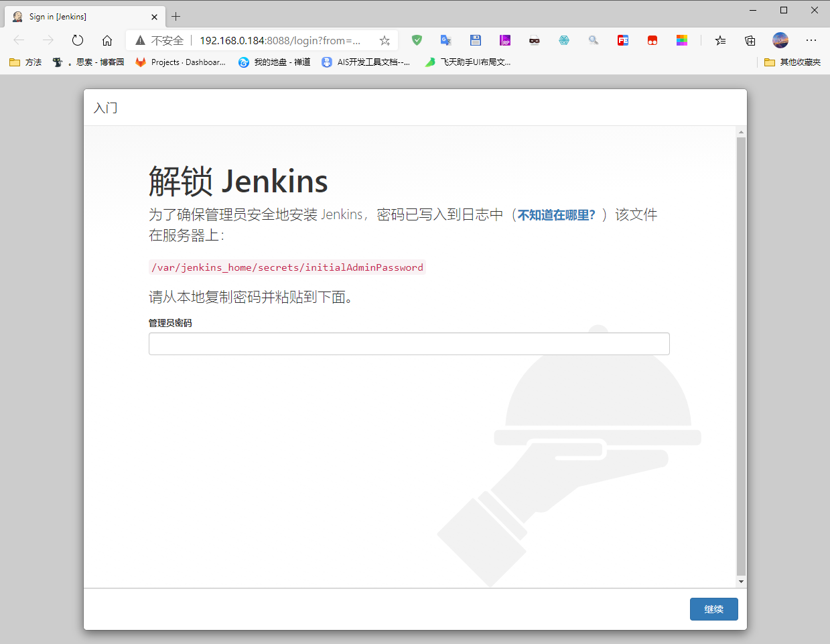Reload the Jenkins login page

(78, 40)
